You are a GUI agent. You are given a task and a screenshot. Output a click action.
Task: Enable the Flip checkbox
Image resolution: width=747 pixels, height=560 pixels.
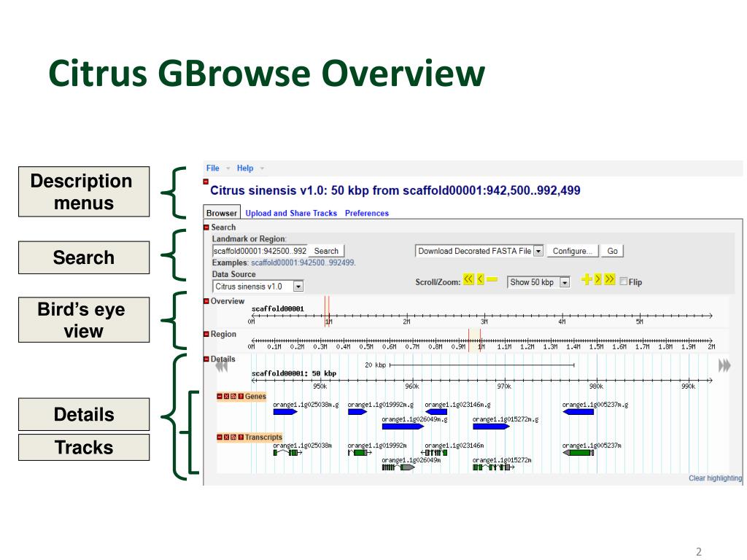coord(623,281)
